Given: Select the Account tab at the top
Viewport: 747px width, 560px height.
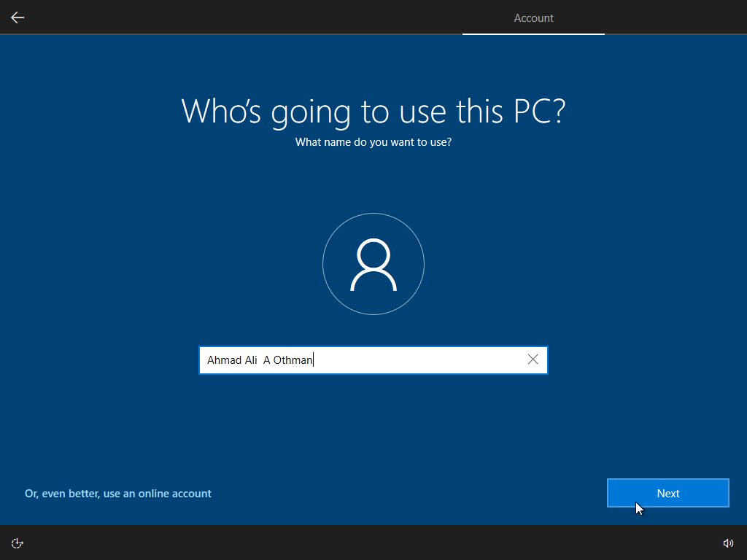Looking at the screenshot, I should pyautogui.click(x=533, y=18).
